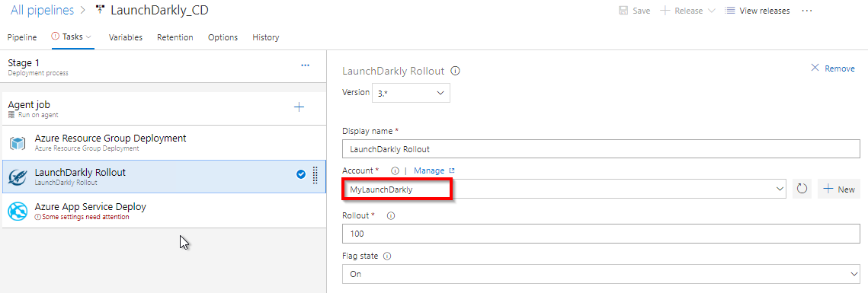Select the Azure App Service Deploy task
The width and height of the screenshot is (868, 293).
tap(164, 211)
